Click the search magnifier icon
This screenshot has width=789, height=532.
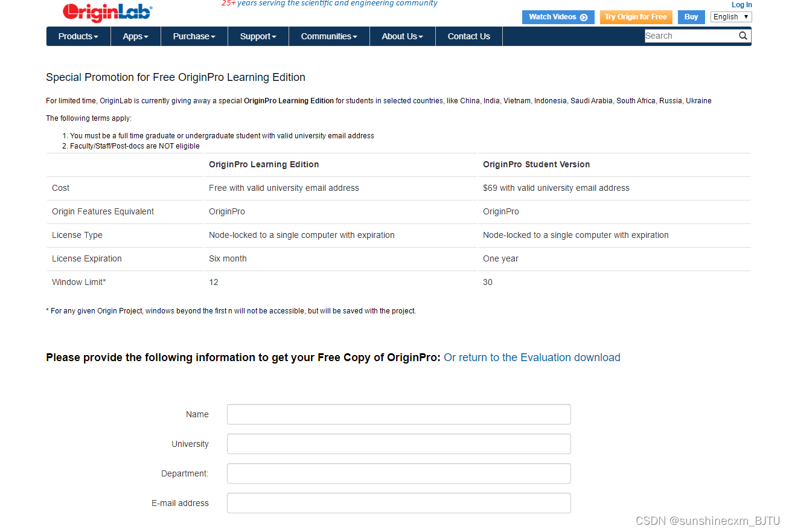pos(743,36)
